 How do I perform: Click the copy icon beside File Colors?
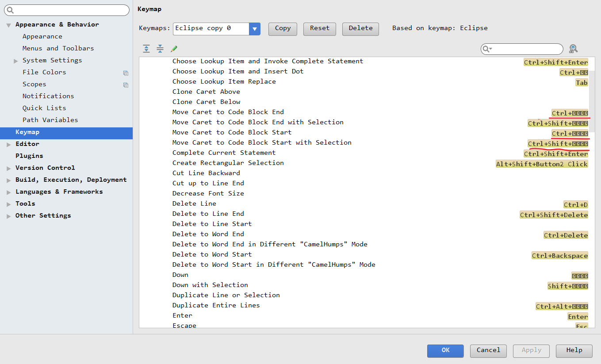pyautogui.click(x=126, y=73)
